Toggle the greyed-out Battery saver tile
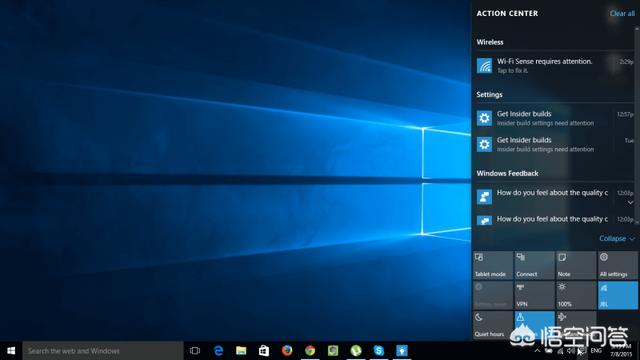The width and height of the screenshot is (640, 360). (493, 295)
